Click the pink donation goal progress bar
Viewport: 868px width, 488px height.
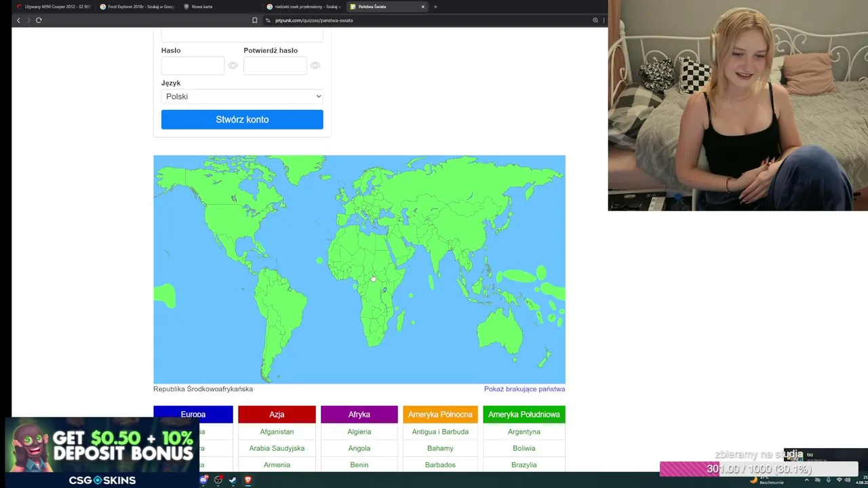pyautogui.click(x=759, y=469)
